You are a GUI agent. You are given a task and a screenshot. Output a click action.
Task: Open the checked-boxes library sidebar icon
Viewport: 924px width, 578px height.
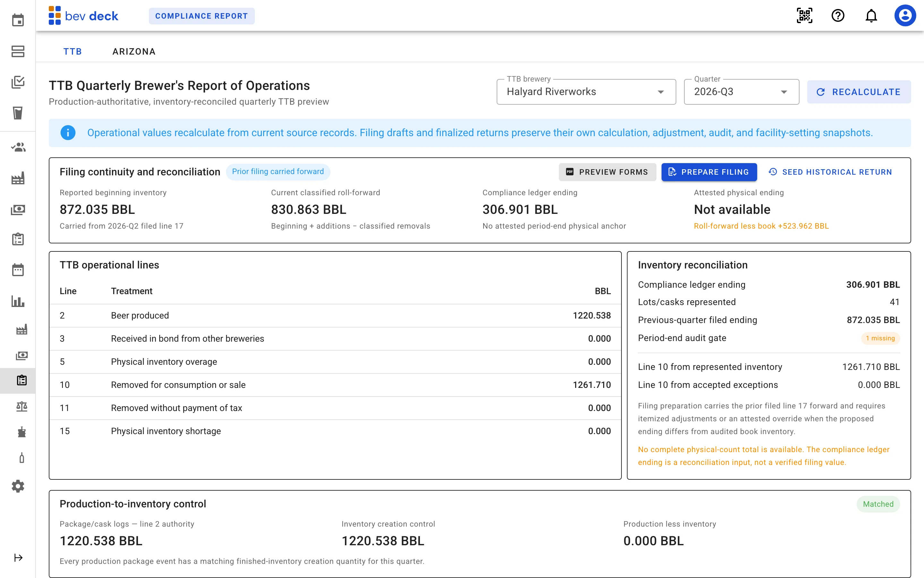18,82
